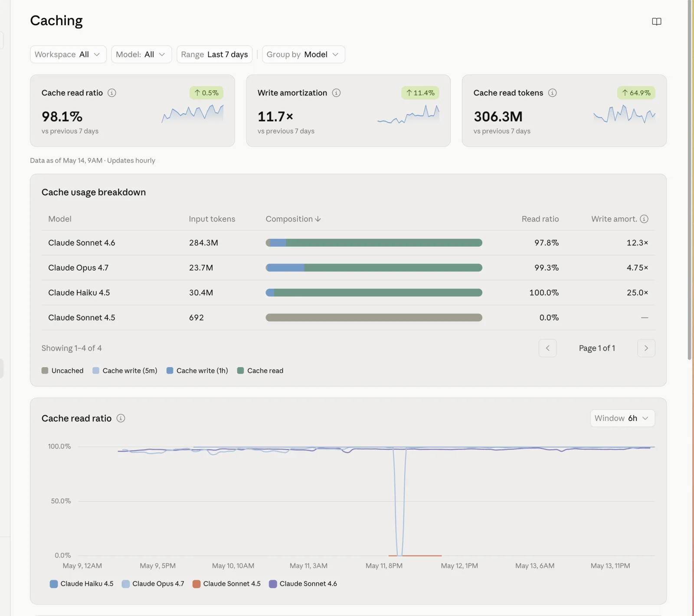Go to previous page arrow
694x616 pixels.
click(547, 348)
